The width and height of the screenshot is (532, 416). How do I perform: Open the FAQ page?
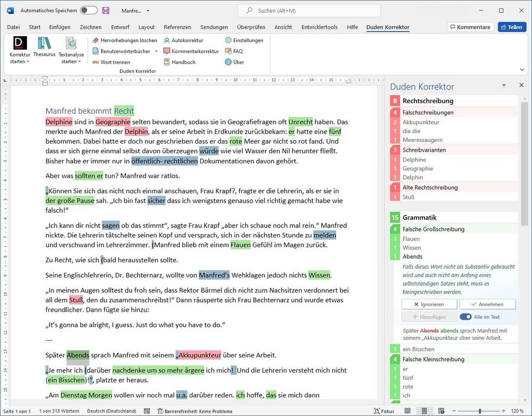point(234,51)
